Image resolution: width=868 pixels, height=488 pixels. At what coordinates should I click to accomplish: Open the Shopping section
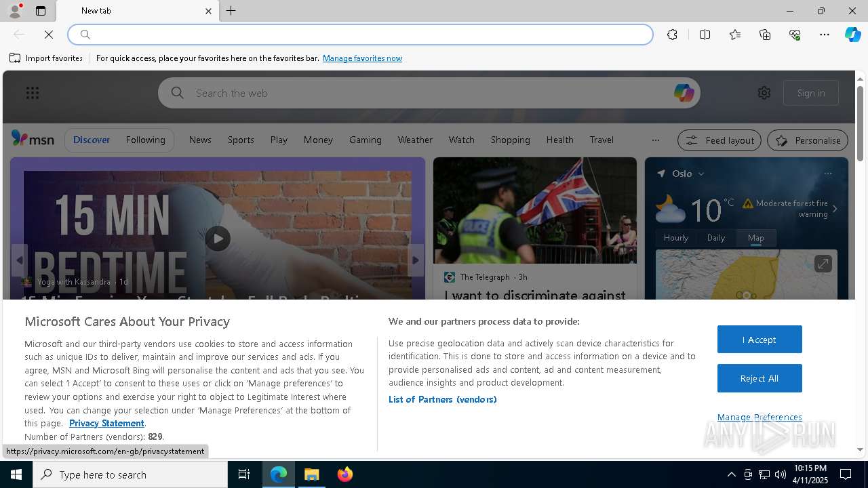coord(510,140)
